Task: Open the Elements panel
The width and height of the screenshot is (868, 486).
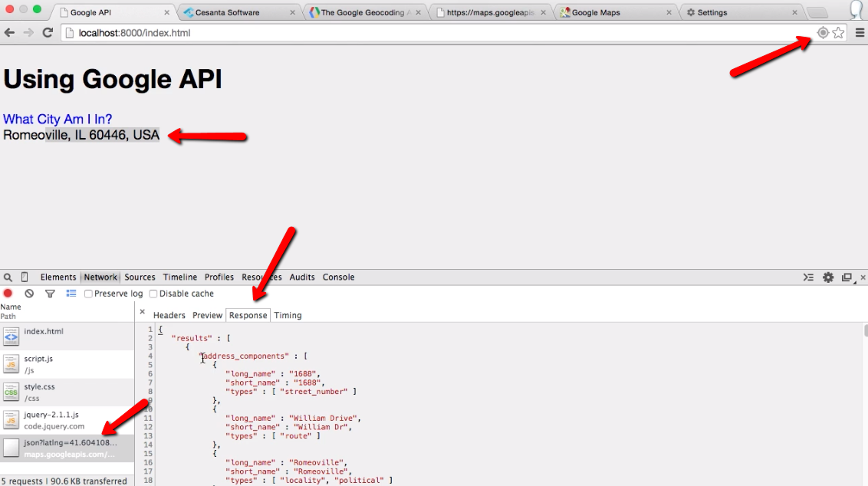Action: [58, 277]
